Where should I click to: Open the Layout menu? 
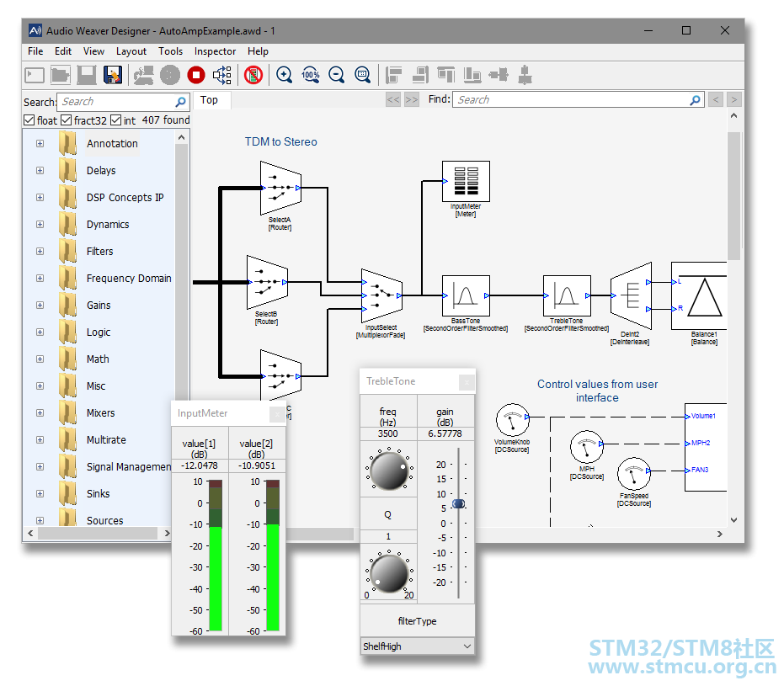pyautogui.click(x=131, y=51)
